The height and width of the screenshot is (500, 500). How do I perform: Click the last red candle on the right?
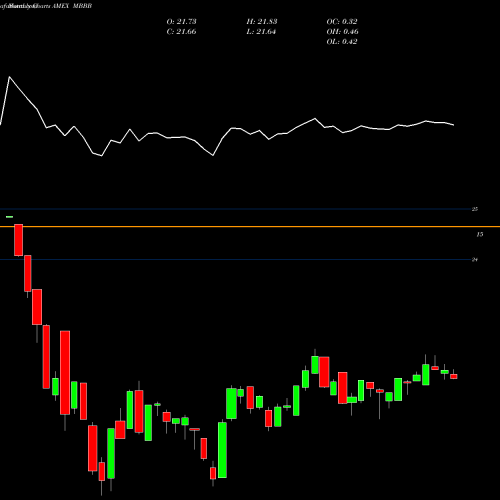(x=454, y=376)
